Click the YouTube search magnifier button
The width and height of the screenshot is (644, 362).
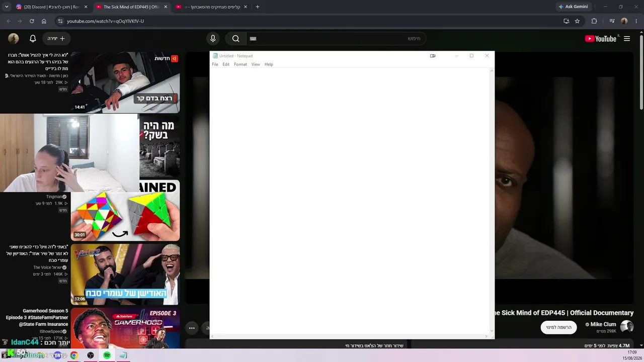point(235,39)
